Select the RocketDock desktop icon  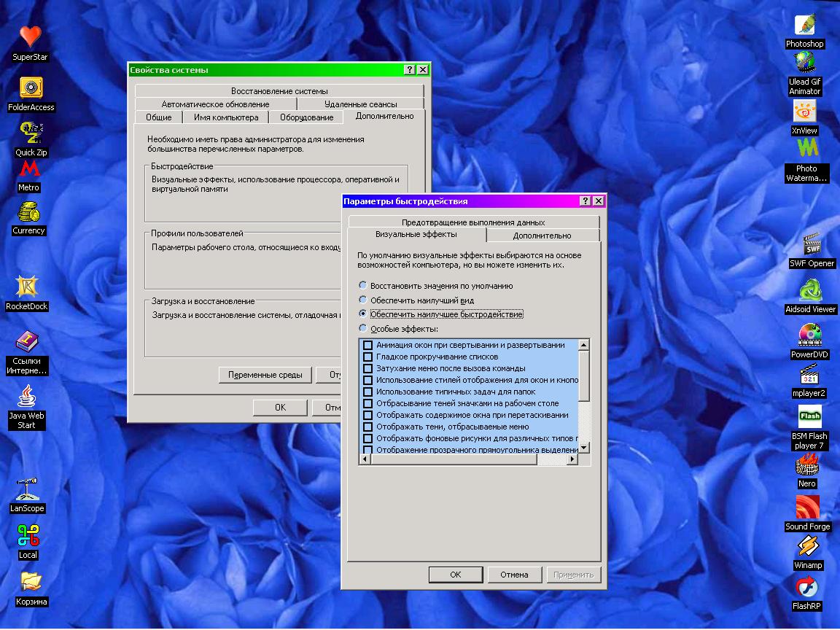point(27,287)
